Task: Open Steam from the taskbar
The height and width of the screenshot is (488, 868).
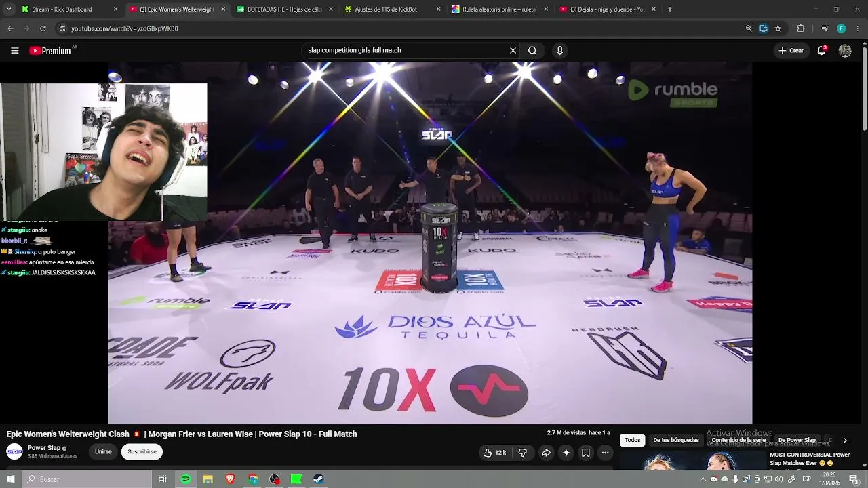Action: 319,479
